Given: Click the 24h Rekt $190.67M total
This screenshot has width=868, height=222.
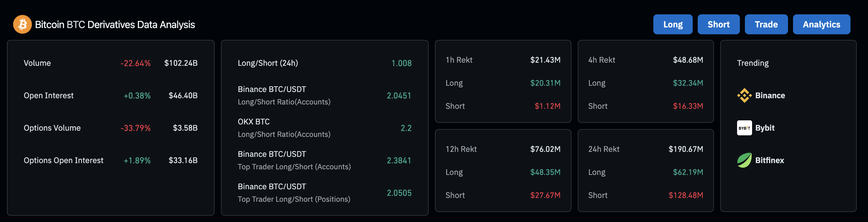Looking at the screenshot, I should coord(685,149).
